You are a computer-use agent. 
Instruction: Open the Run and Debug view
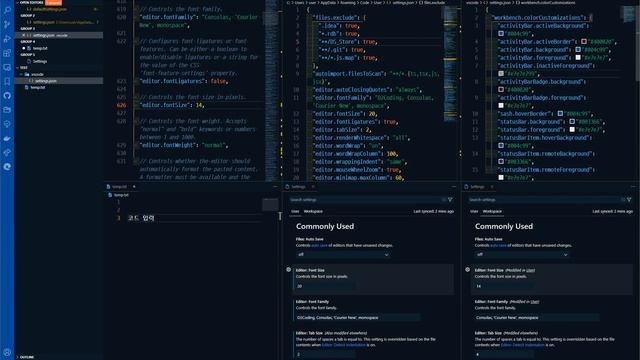click(x=7, y=39)
